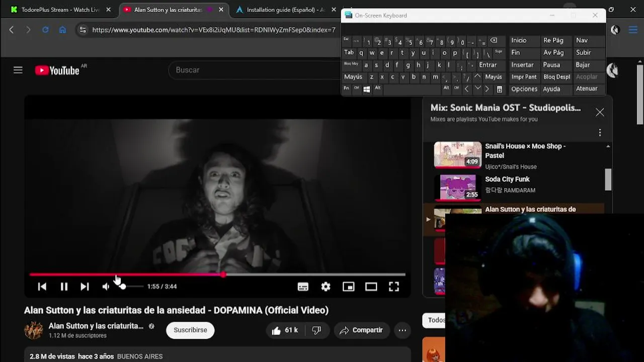This screenshot has width=644, height=362.
Task: Open the Alan Sutton channel avatar
Action: [34, 330]
